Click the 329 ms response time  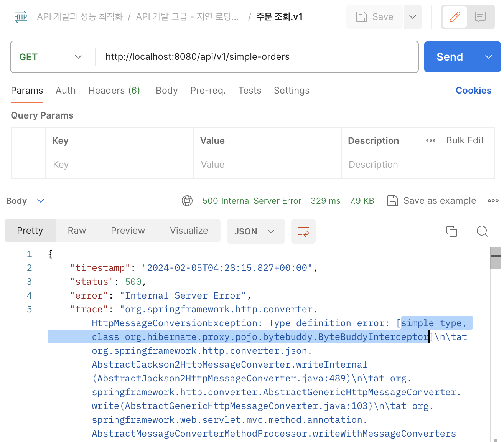[x=325, y=201]
